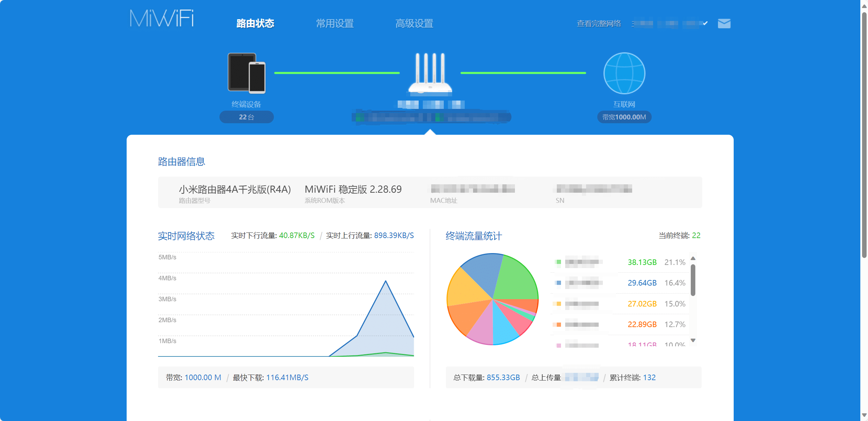This screenshot has width=868, height=421.
Task: Click the 终端设备 label
Action: [x=246, y=104]
